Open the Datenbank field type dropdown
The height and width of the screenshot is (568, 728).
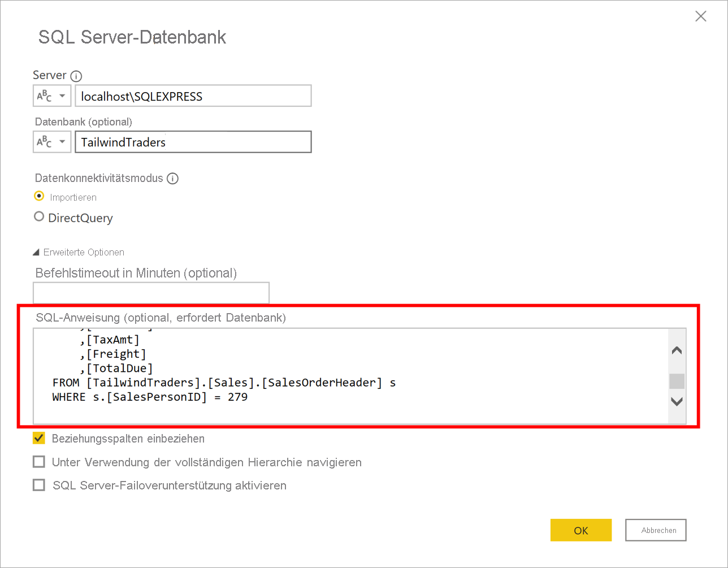[52, 142]
